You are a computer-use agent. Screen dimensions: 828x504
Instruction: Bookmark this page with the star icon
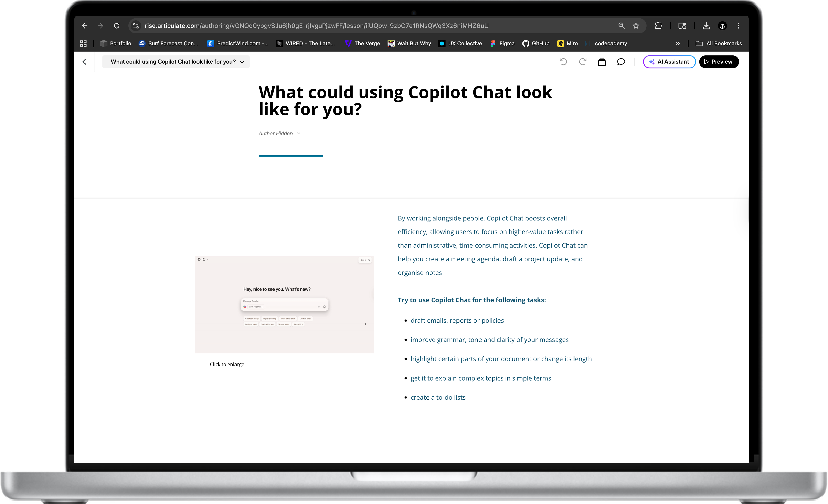coord(636,26)
